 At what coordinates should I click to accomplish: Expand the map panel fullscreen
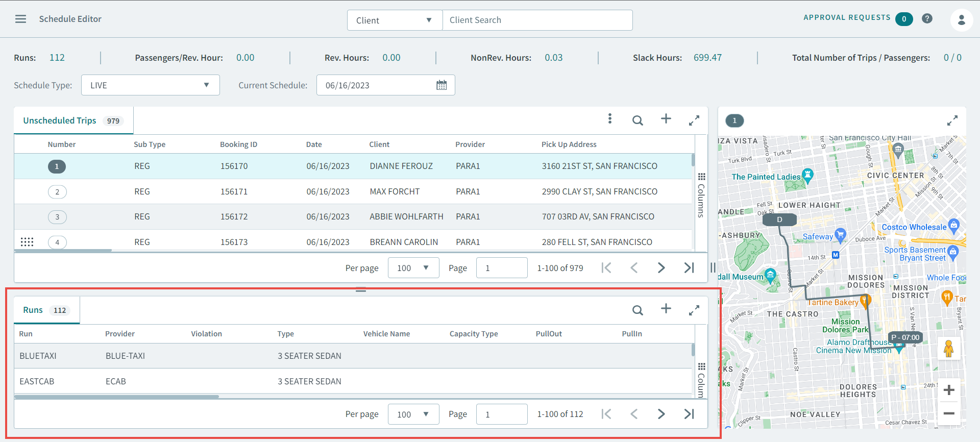(952, 121)
